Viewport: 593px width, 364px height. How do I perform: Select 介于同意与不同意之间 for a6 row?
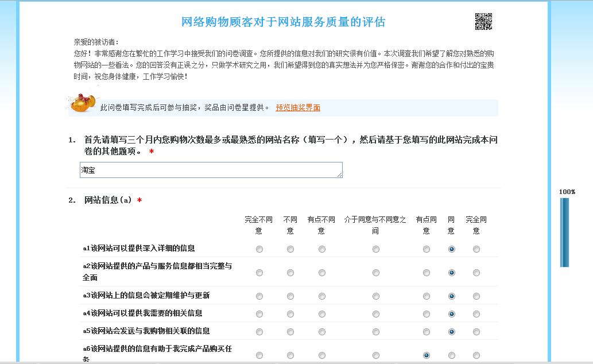(376, 355)
